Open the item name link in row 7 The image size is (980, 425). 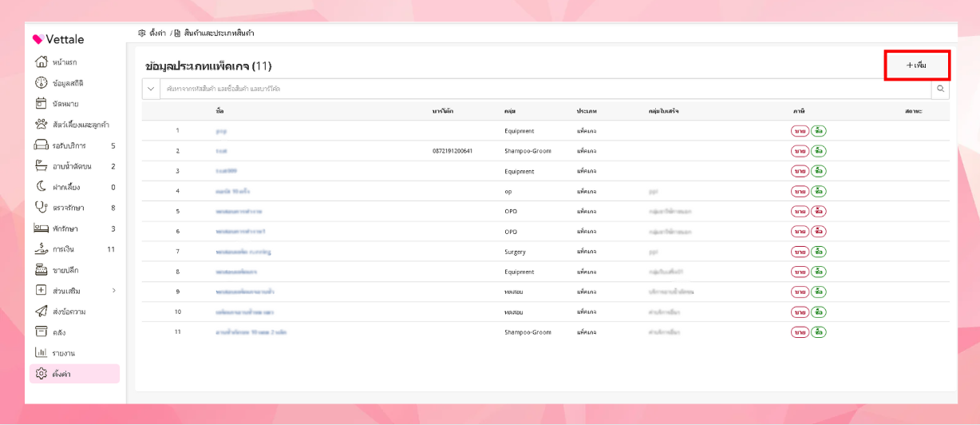click(x=243, y=252)
